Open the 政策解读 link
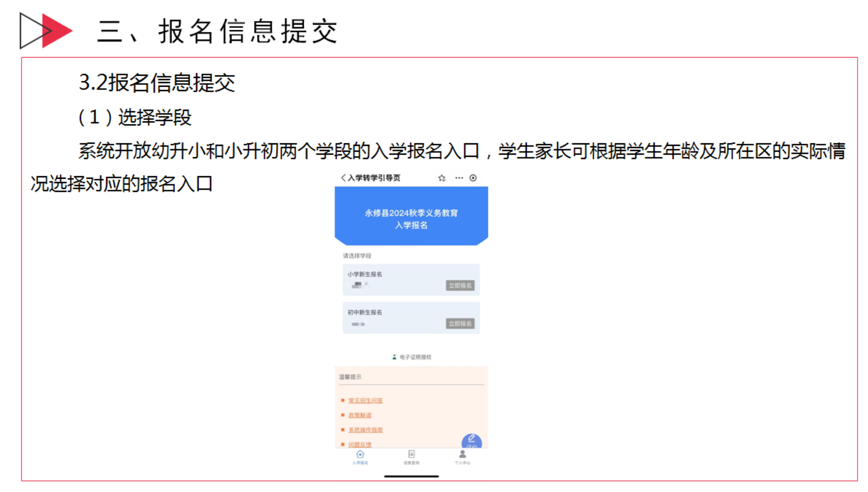The image size is (868, 492). pos(360,415)
